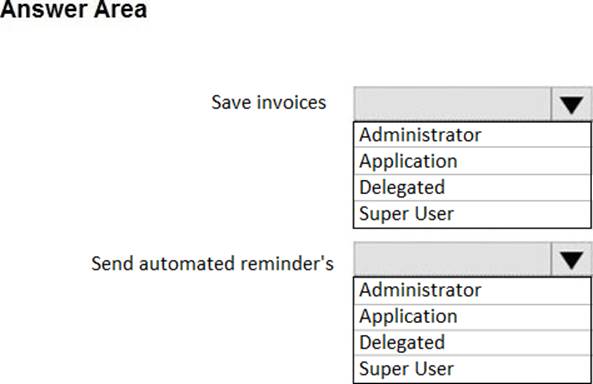Select Application in the Save invoices list
593x384 pixels.
(472, 161)
